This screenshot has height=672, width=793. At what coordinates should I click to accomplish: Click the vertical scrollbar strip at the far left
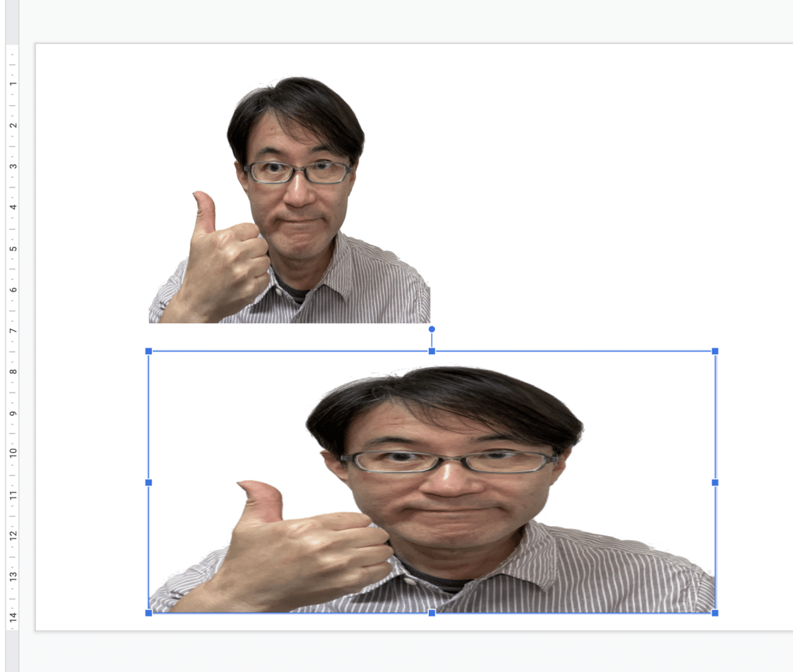[x=3, y=330]
